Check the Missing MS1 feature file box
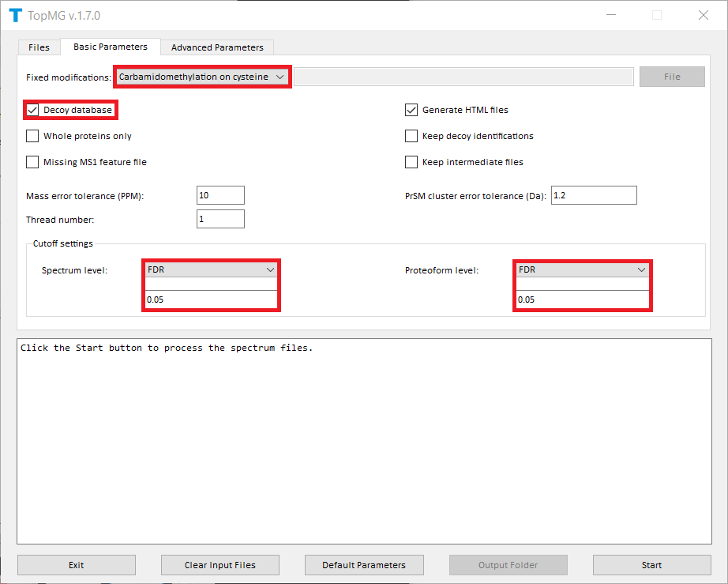The height and width of the screenshot is (584, 728). click(x=32, y=162)
